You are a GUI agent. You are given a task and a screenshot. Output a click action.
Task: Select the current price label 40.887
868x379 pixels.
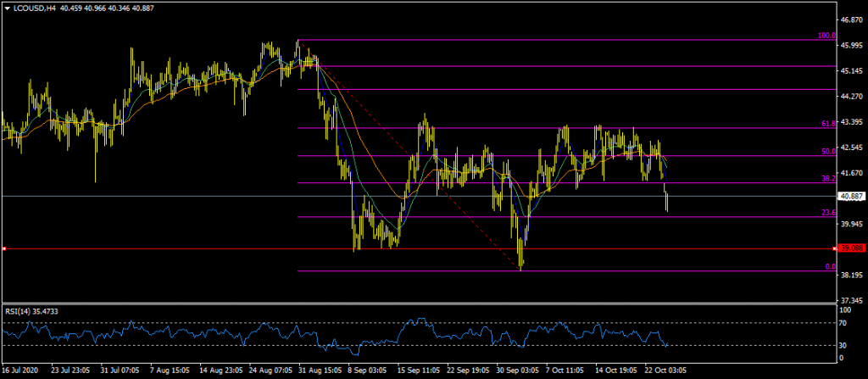(850, 196)
